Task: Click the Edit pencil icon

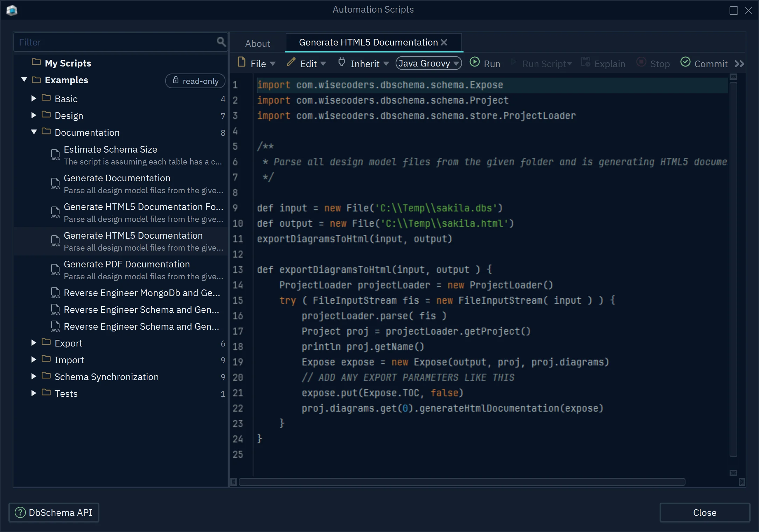Action: click(291, 62)
